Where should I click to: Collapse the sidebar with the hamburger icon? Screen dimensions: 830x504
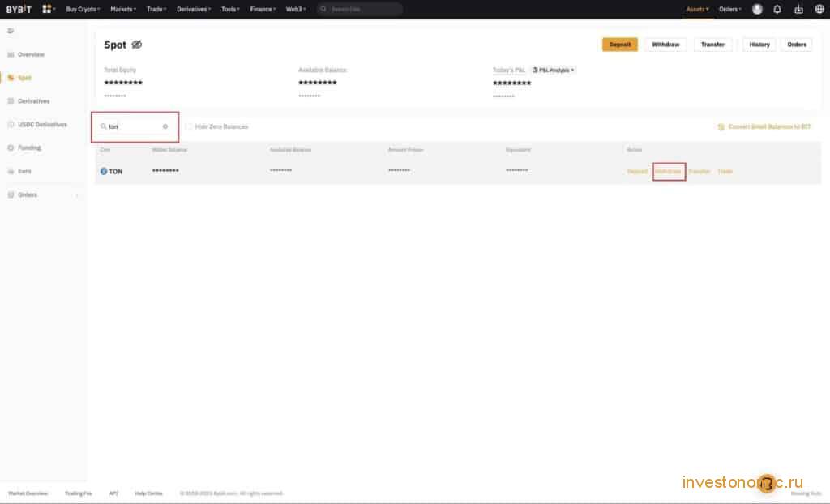11,32
